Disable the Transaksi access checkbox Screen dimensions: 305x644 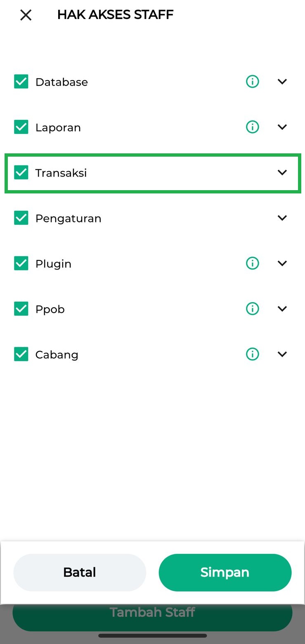click(x=21, y=173)
